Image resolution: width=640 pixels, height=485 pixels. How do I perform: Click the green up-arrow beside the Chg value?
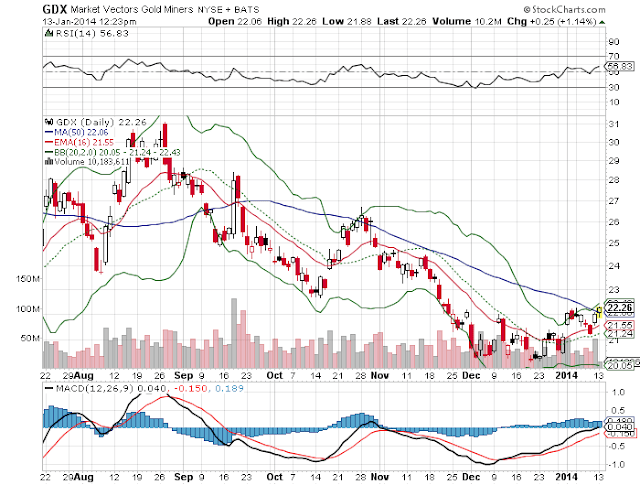tap(602, 22)
